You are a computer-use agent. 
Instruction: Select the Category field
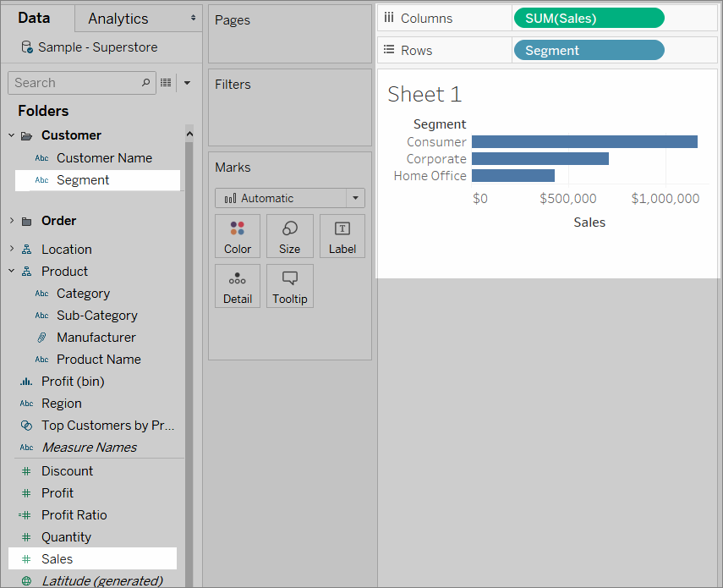tap(83, 294)
